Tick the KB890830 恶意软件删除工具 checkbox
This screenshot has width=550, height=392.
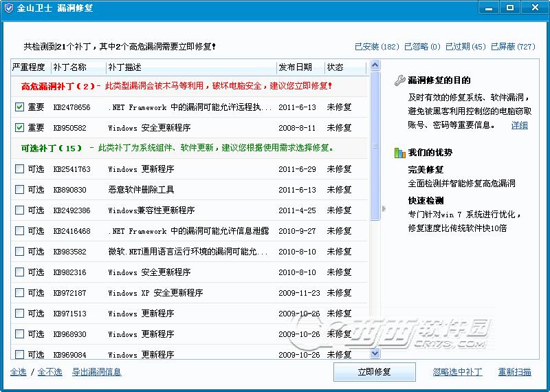tap(19, 190)
